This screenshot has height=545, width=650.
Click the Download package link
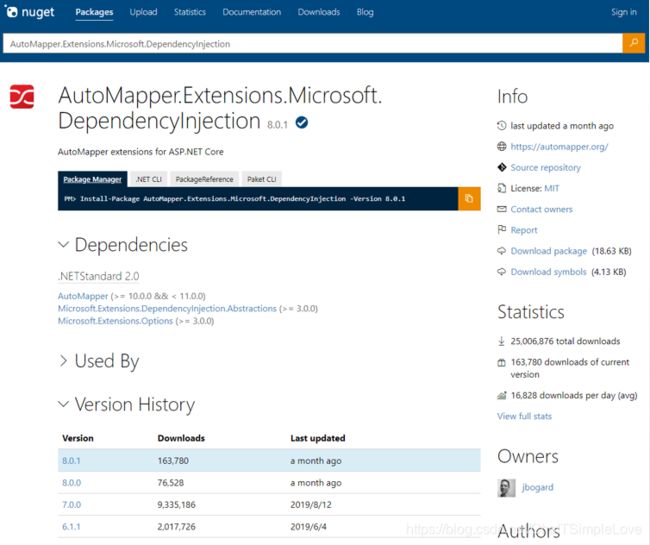(x=548, y=251)
